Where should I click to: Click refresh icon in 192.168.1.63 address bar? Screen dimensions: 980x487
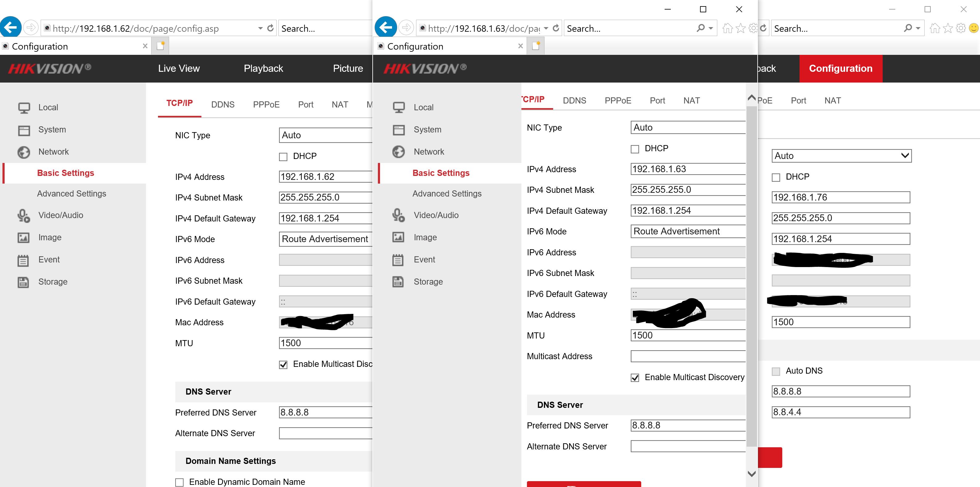(x=556, y=28)
